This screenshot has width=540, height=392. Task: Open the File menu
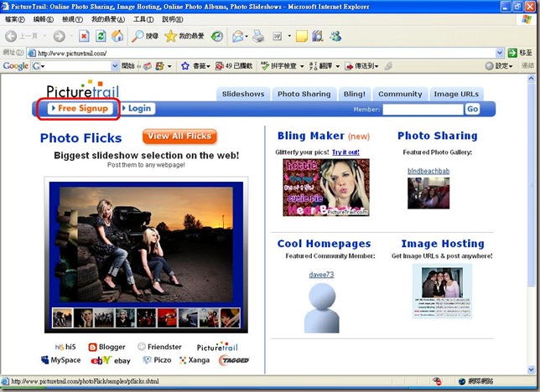pyautogui.click(x=15, y=19)
